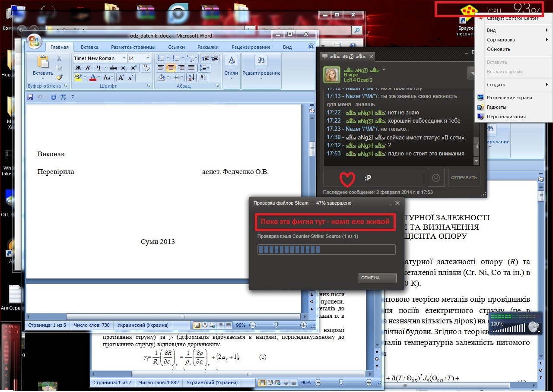Click ОТПРАВИТЬ in Steam chat

(x=464, y=177)
